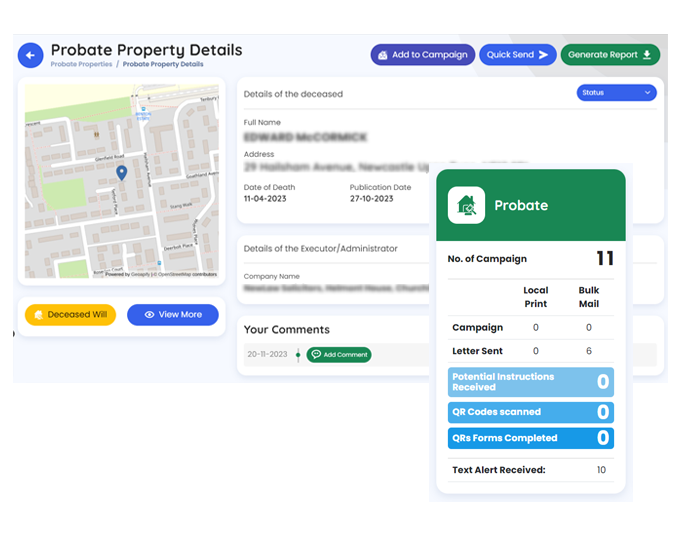
Task: Click the comment timeline dot marker
Action: [298, 355]
